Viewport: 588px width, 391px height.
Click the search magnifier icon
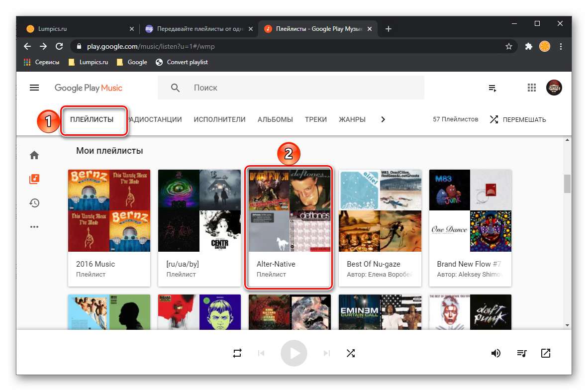175,88
